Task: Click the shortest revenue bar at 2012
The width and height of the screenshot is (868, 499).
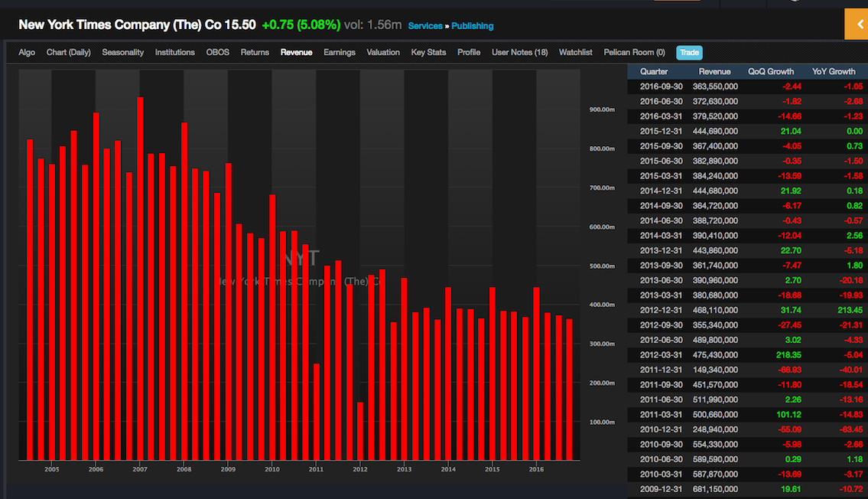Action: (x=360, y=431)
